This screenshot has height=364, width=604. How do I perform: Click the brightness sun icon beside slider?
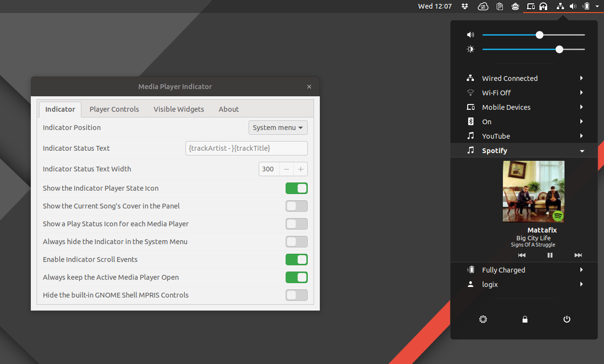(x=471, y=49)
